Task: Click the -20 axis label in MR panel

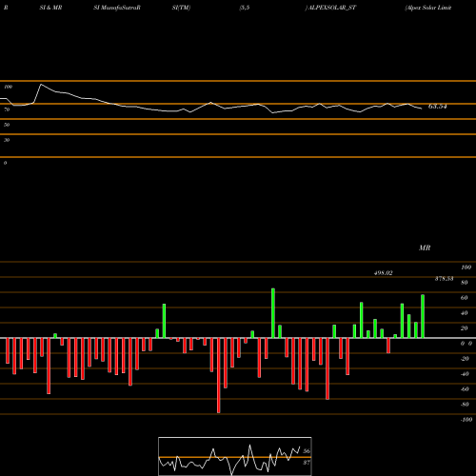Action: (465, 359)
